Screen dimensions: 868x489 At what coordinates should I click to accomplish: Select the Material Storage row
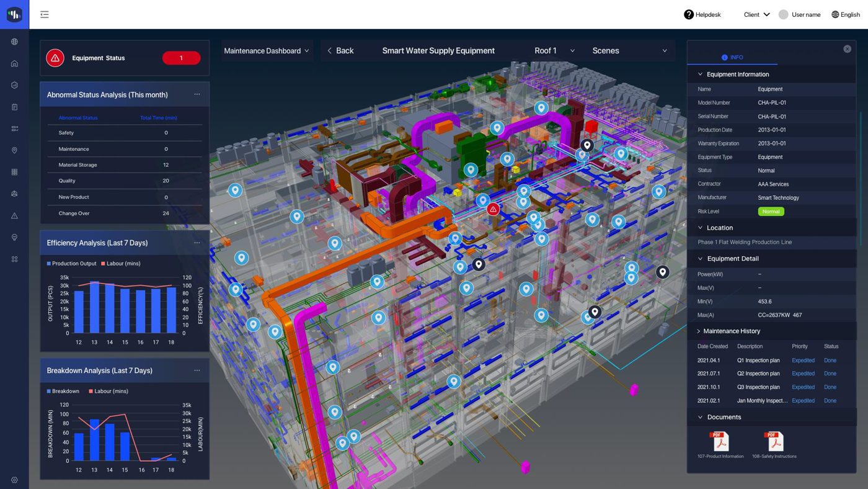125,165
